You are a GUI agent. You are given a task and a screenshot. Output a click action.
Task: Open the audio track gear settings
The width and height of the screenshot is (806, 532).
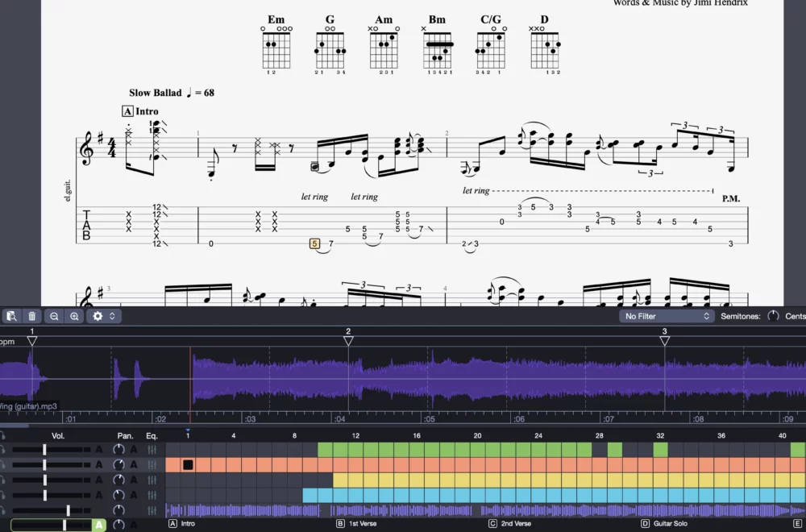[98, 316]
